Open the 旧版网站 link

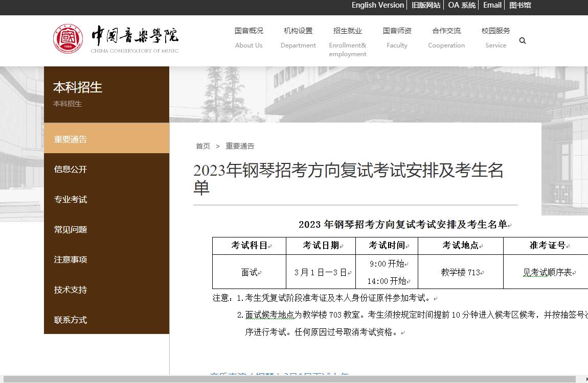(x=425, y=5)
